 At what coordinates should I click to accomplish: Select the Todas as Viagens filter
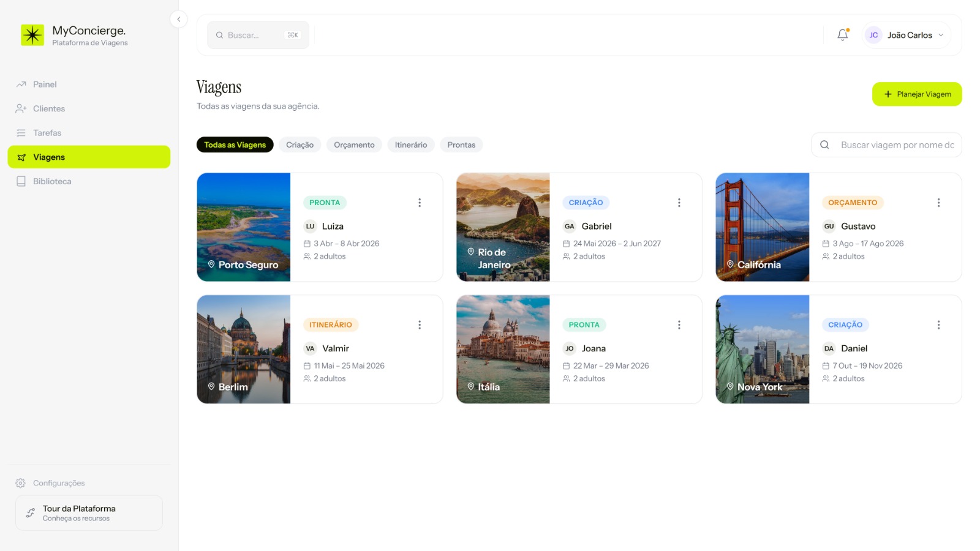coord(235,145)
